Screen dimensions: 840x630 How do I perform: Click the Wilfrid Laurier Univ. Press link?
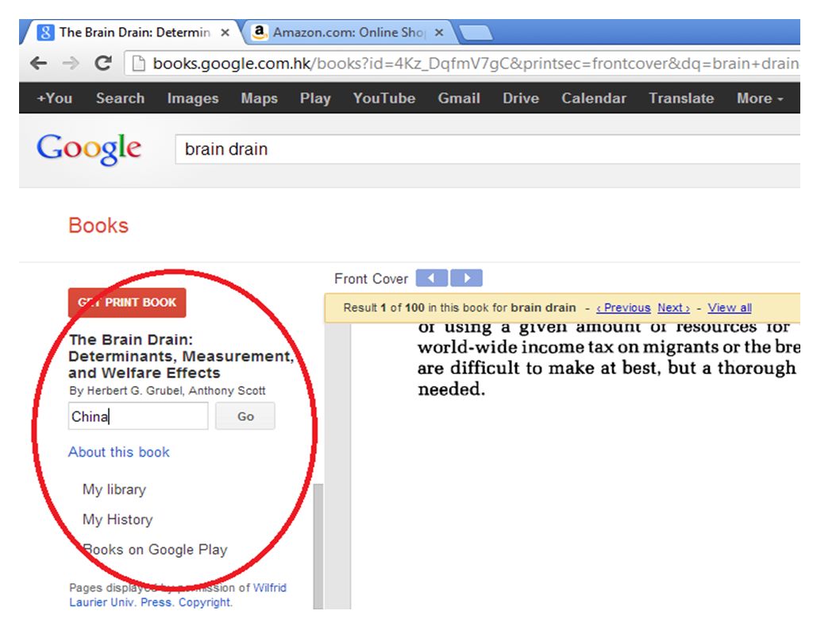pos(178,595)
